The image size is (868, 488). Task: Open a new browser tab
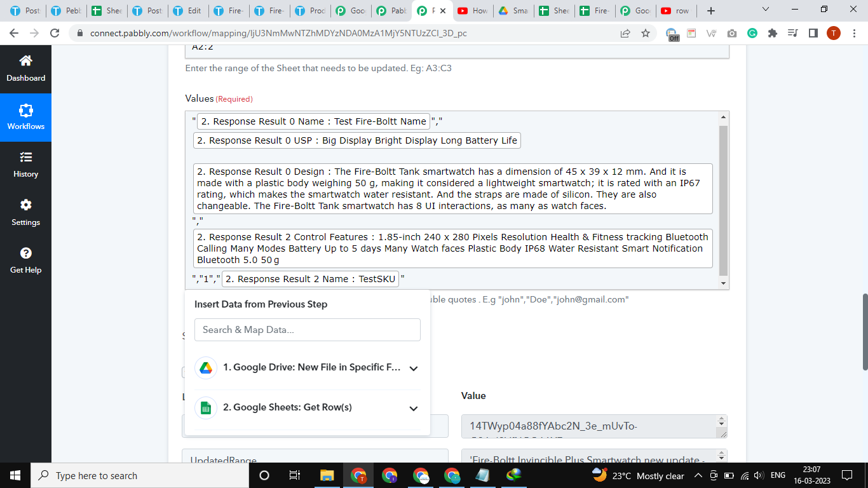pos(711,11)
